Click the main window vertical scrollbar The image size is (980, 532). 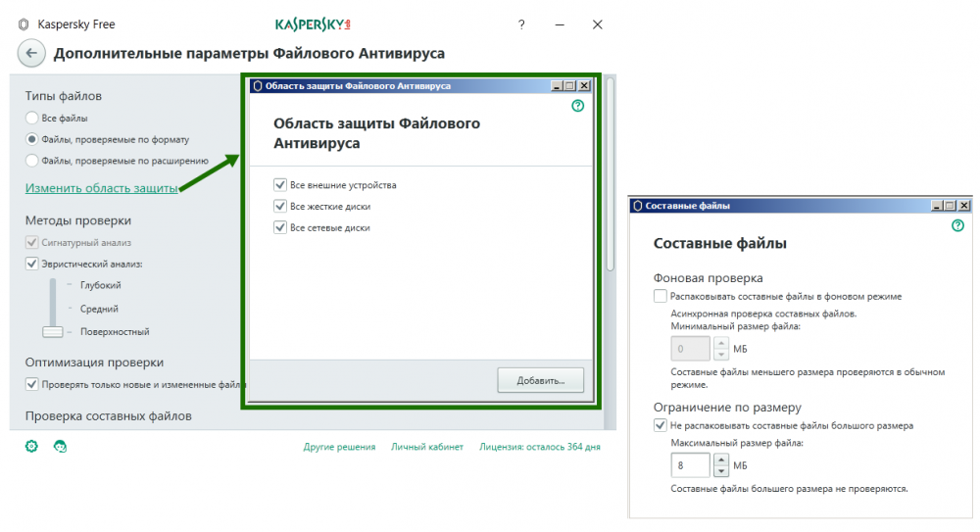click(610, 174)
